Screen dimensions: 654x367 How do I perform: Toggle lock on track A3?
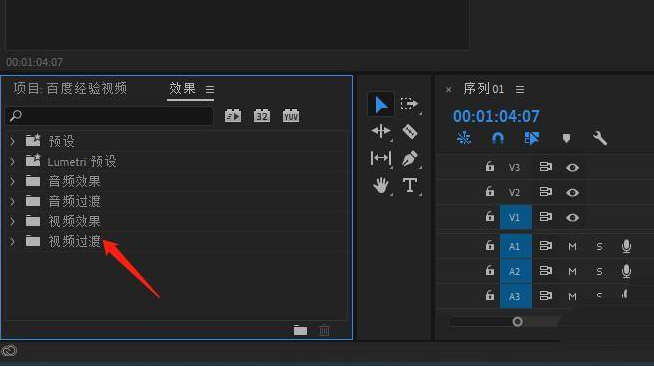[490, 295]
